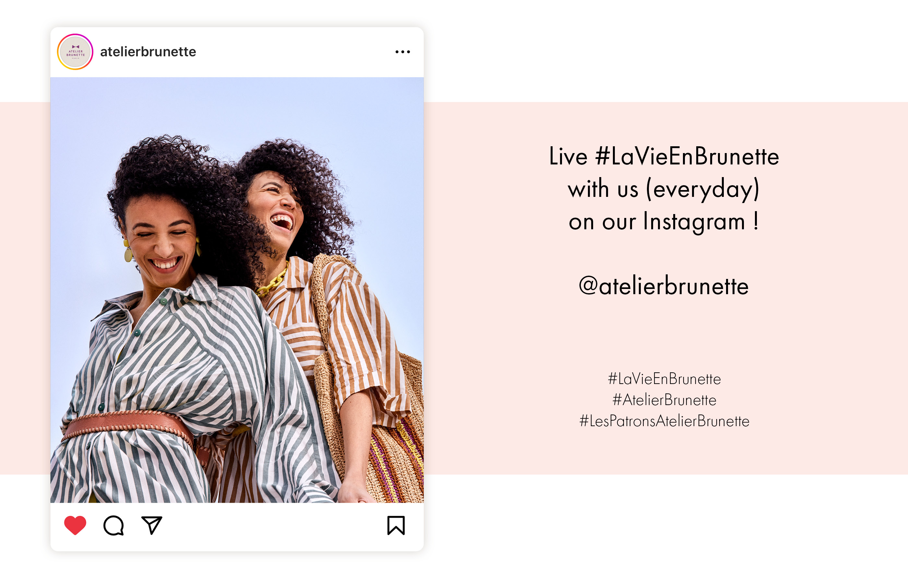Screen dimensions: 908x588
Task: Click the 'with us (everyday)' text line
Action: [664, 189]
